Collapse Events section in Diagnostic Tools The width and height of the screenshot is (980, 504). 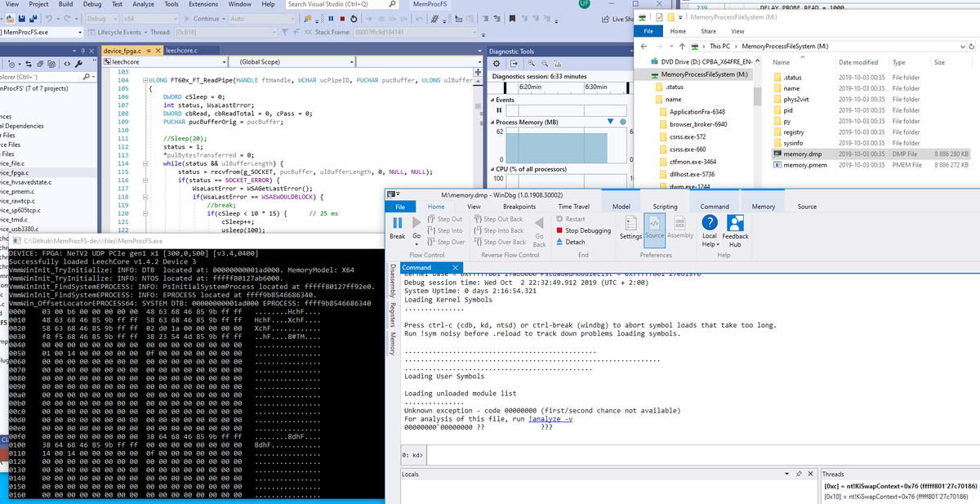(492, 99)
